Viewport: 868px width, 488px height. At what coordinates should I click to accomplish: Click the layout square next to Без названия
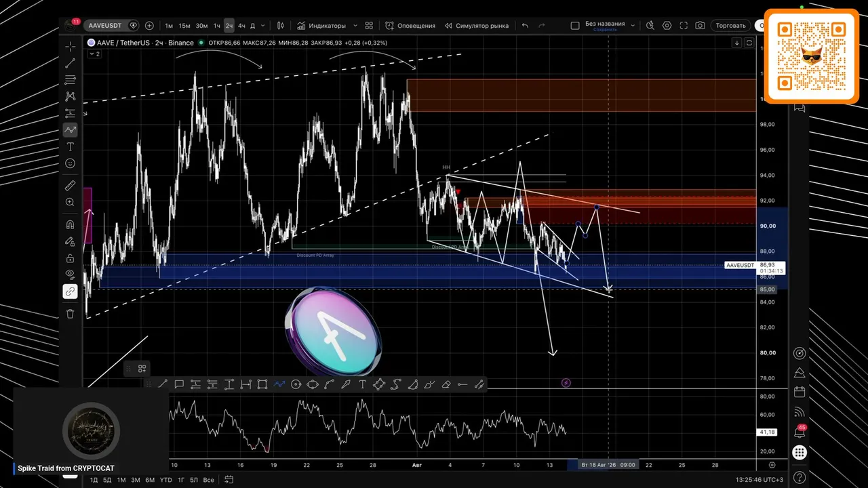pos(575,26)
